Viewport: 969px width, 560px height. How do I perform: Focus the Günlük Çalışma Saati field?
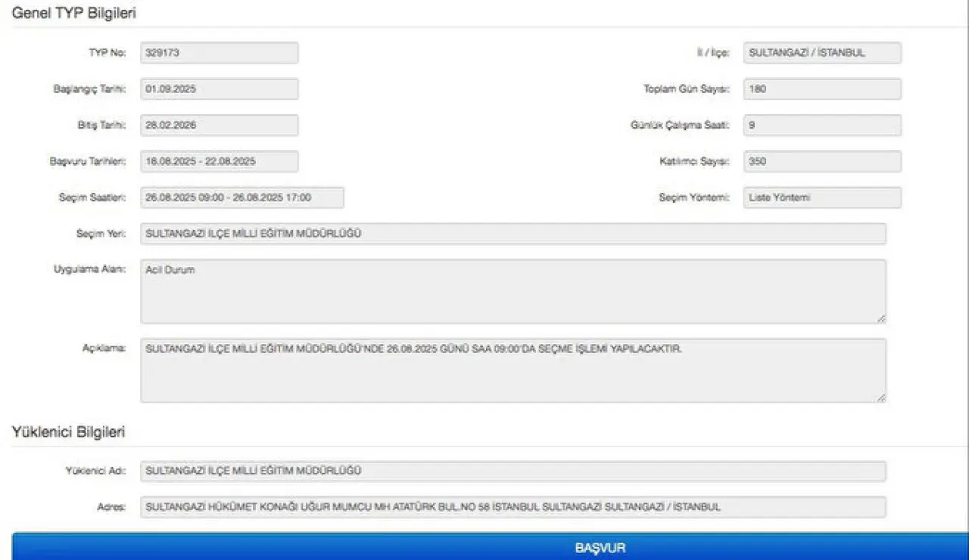pos(822,126)
